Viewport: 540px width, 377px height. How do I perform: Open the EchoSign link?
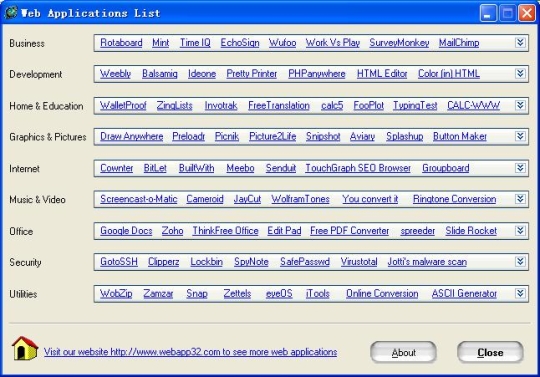click(x=240, y=43)
